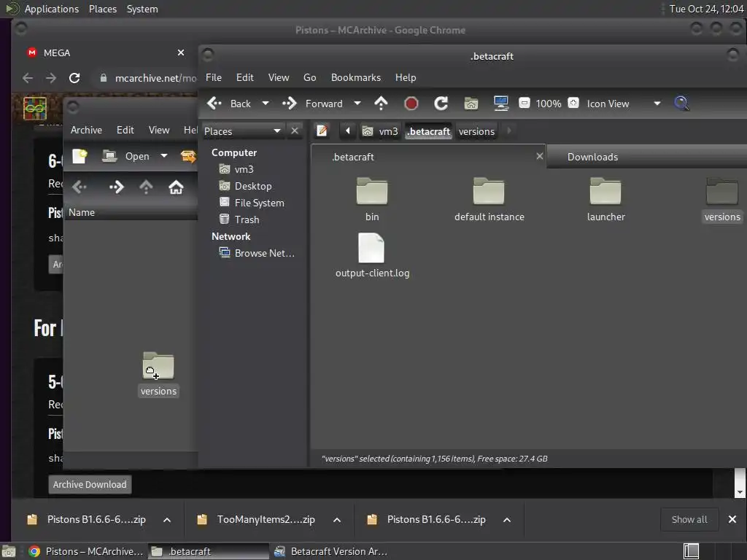Open the launcher folder
This screenshot has height=560, width=747.
(x=605, y=199)
